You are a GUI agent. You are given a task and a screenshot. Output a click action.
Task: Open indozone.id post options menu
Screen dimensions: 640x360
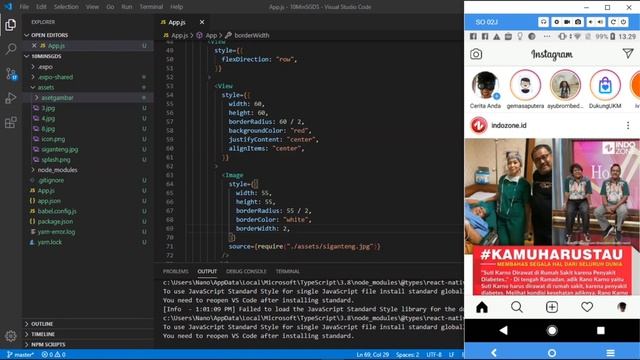628,125
